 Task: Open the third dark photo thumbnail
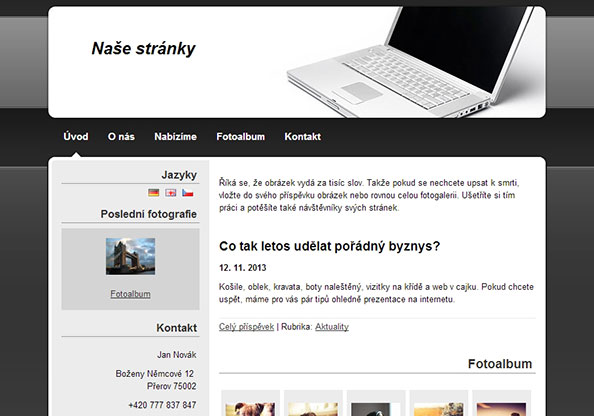376,409
